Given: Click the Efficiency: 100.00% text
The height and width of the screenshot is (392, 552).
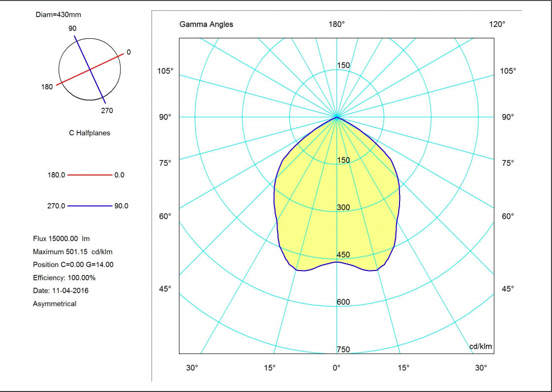Looking at the screenshot, I should click(x=64, y=277).
